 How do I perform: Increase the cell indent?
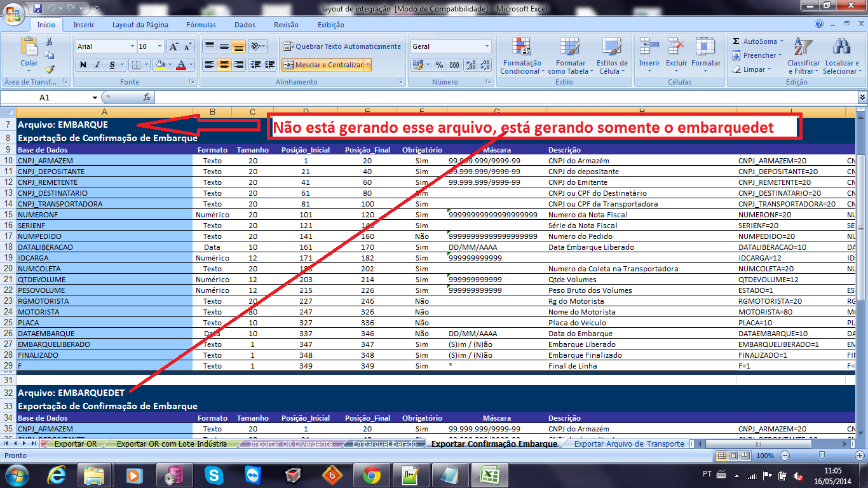(x=269, y=65)
